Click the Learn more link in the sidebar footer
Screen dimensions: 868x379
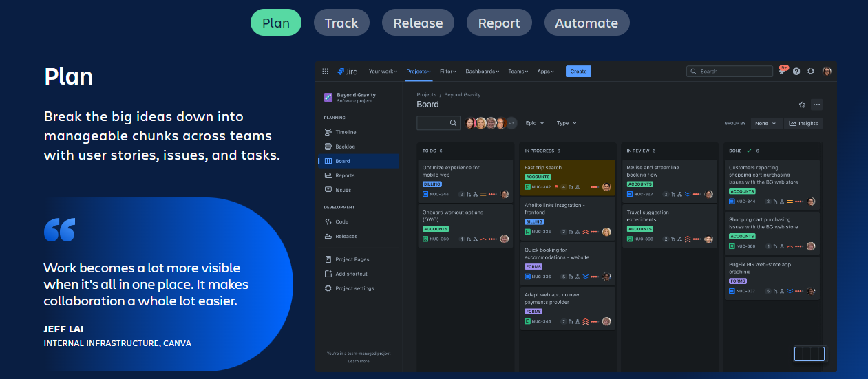pyautogui.click(x=359, y=361)
